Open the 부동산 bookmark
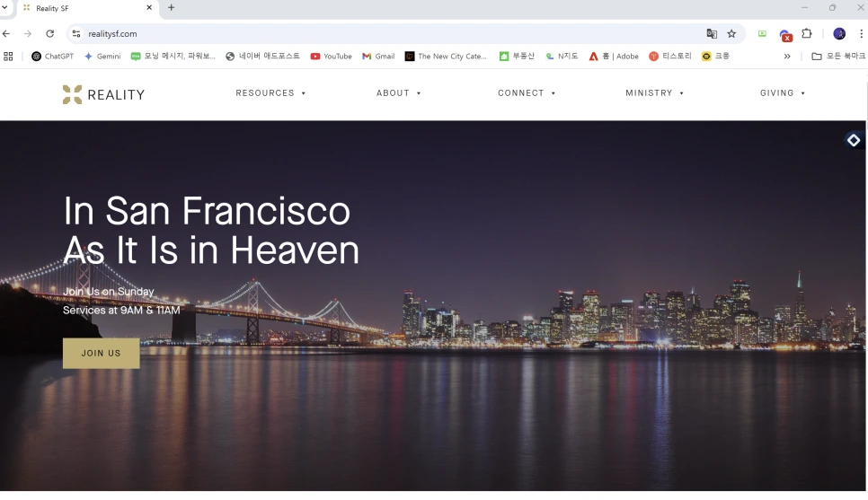This screenshot has height=500, width=868. coord(517,57)
